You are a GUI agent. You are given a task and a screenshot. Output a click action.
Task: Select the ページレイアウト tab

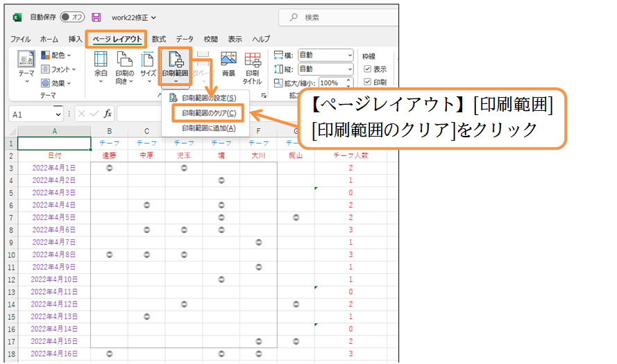pyautogui.click(x=117, y=39)
